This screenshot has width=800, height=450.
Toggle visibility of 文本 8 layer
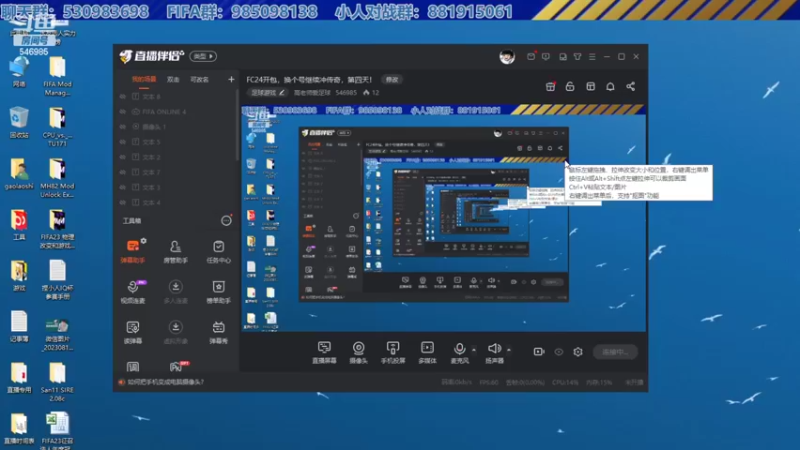[122, 96]
